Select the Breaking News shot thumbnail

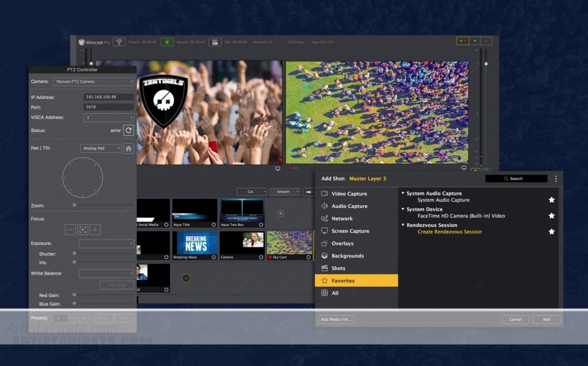click(x=195, y=245)
